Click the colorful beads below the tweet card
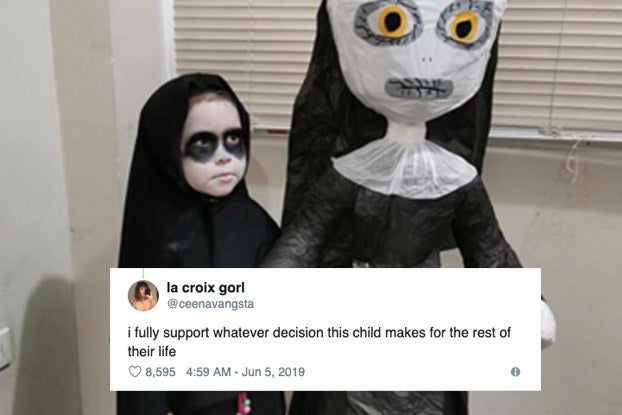This screenshot has height=415, width=622. point(244,403)
